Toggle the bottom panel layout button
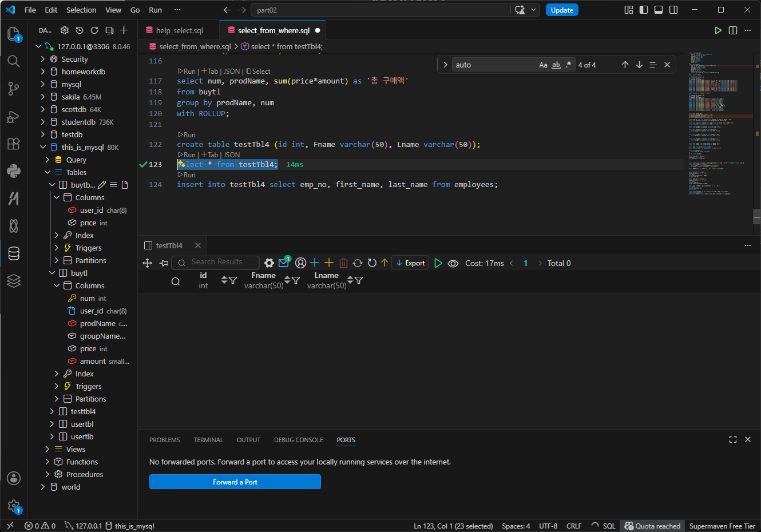Screen dimensions: 761x532 pyautogui.click(x=659, y=10)
